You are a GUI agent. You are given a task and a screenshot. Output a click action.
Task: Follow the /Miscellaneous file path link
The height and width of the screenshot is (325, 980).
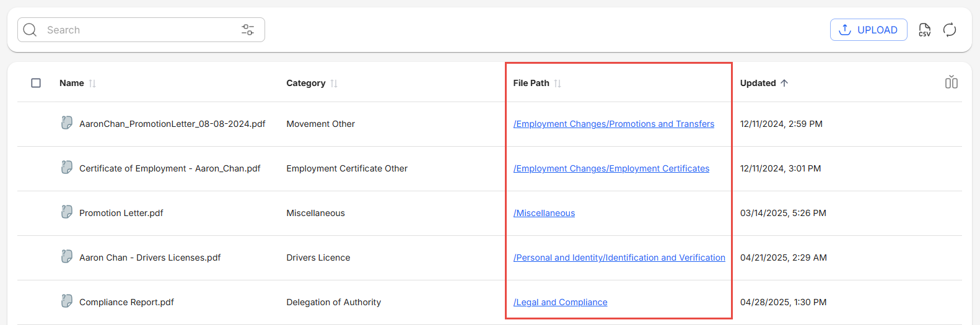point(544,213)
